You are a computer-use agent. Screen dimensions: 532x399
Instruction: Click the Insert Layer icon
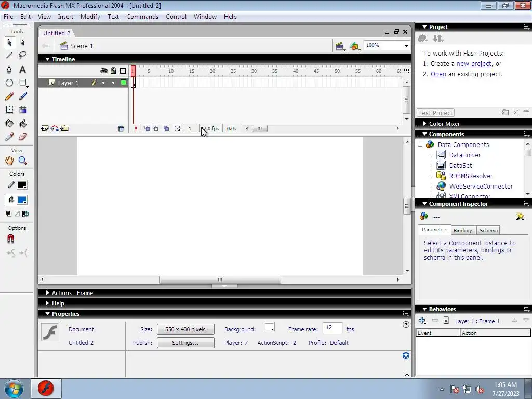(45, 128)
